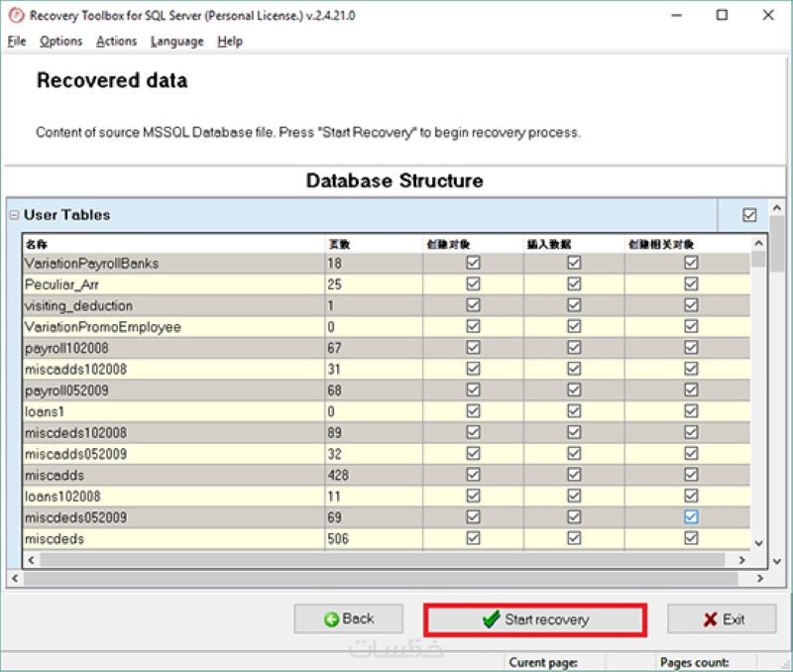Select the visiting_deduction table name
The image size is (793, 672).
[x=78, y=306]
